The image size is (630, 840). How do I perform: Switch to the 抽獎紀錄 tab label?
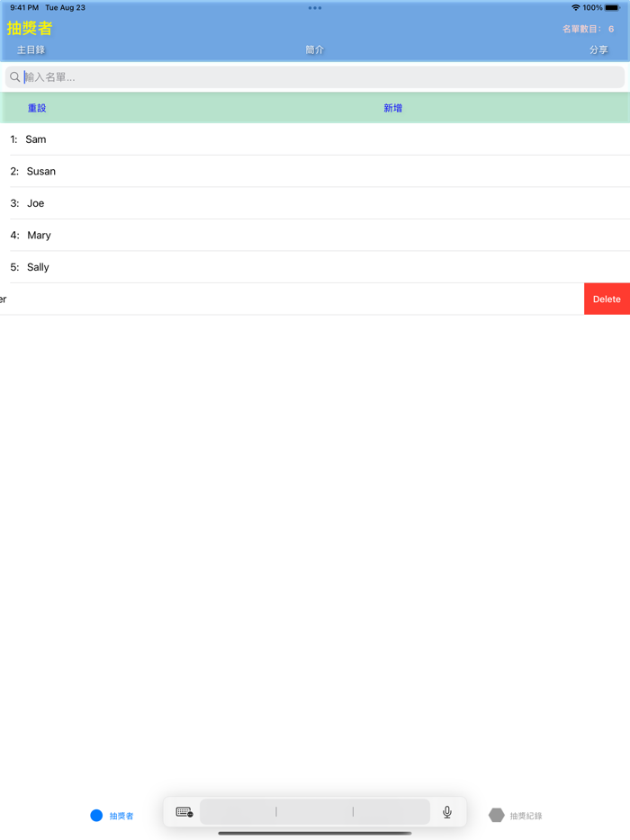tap(526, 816)
